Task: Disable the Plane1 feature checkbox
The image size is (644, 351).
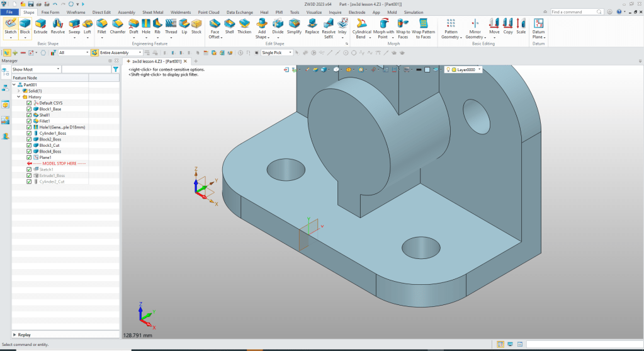Action: pyautogui.click(x=29, y=157)
